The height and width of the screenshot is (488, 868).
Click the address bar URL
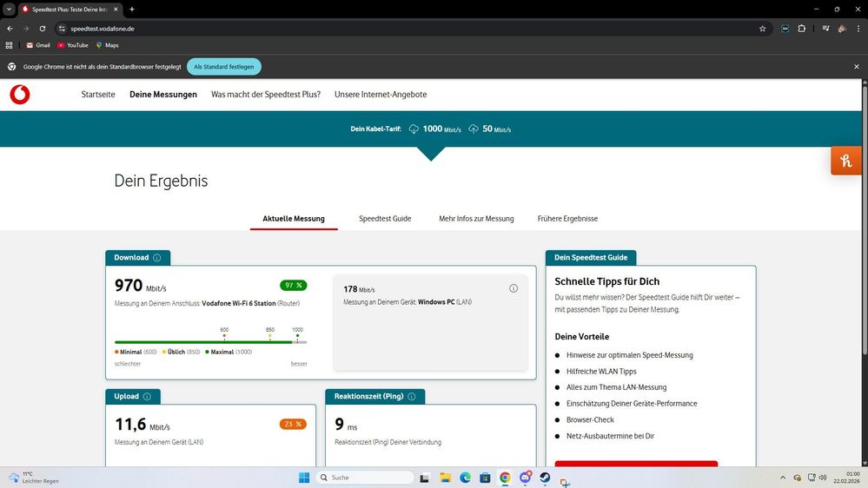103,29
